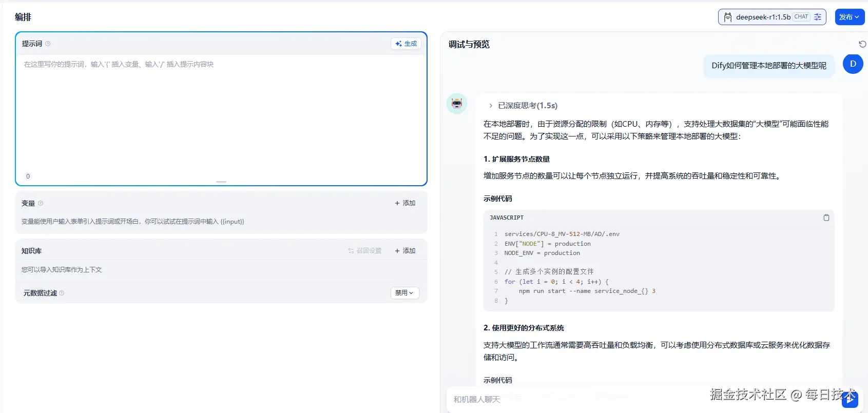Click code line NODE_ENV = production
The height and width of the screenshot is (413, 868).
(x=542, y=253)
